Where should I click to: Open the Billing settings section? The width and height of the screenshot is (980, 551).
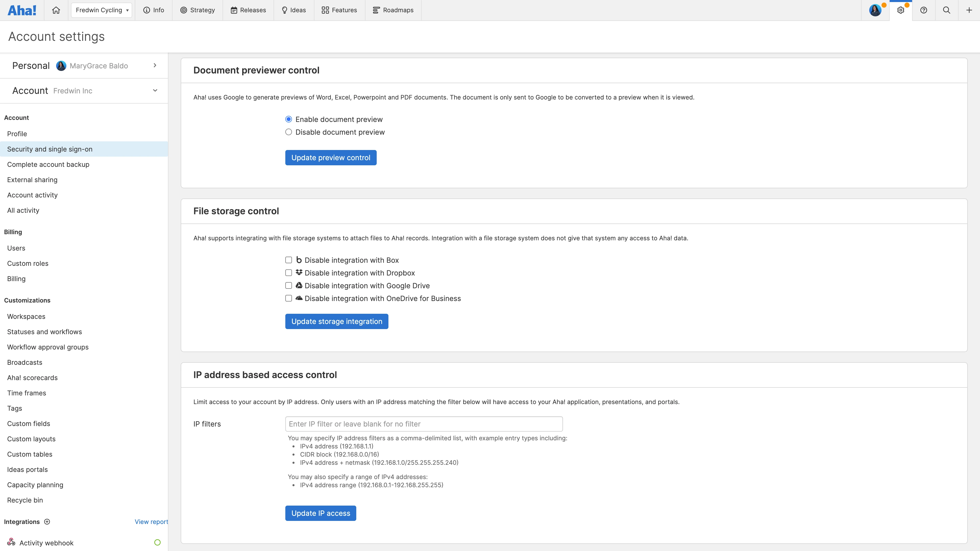point(16,278)
